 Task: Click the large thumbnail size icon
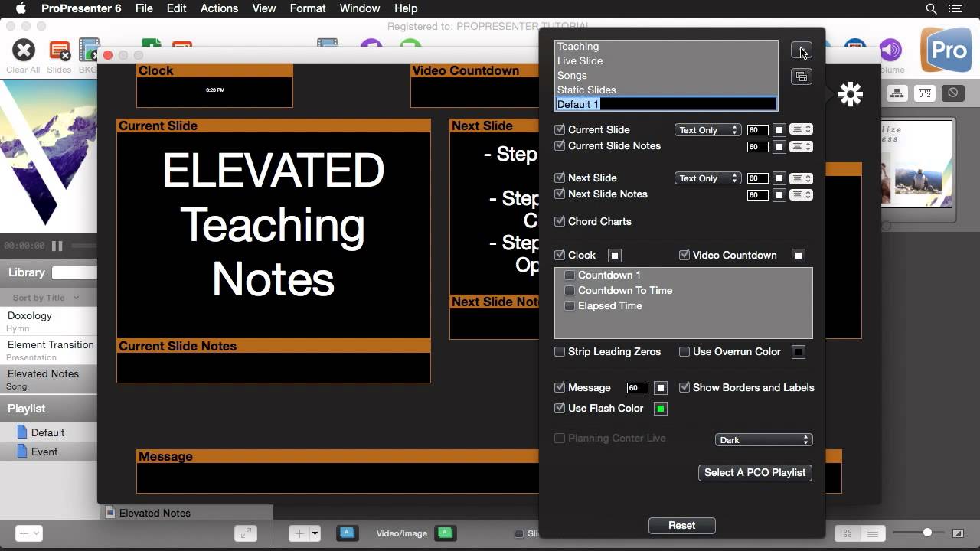pos(958,533)
